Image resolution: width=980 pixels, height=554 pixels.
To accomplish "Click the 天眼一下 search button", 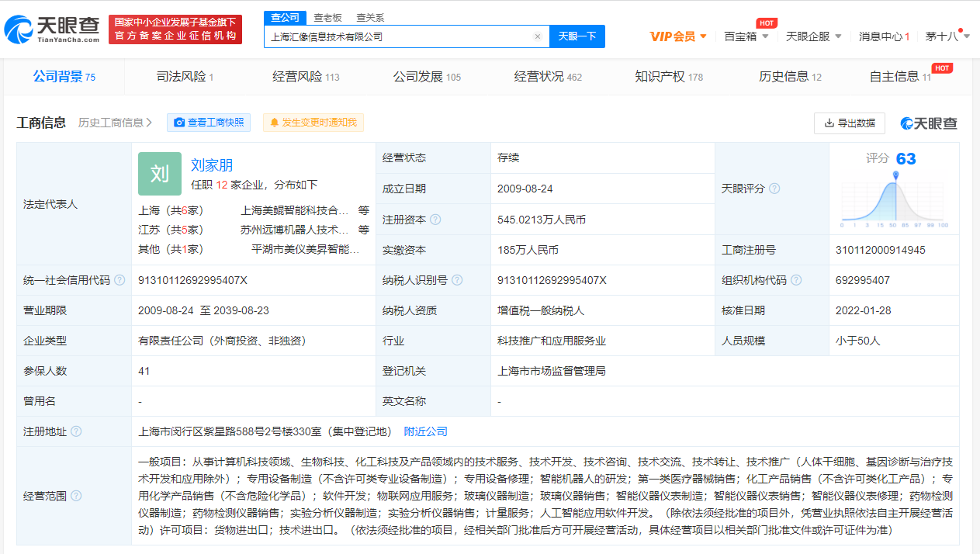I will click(x=577, y=36).
